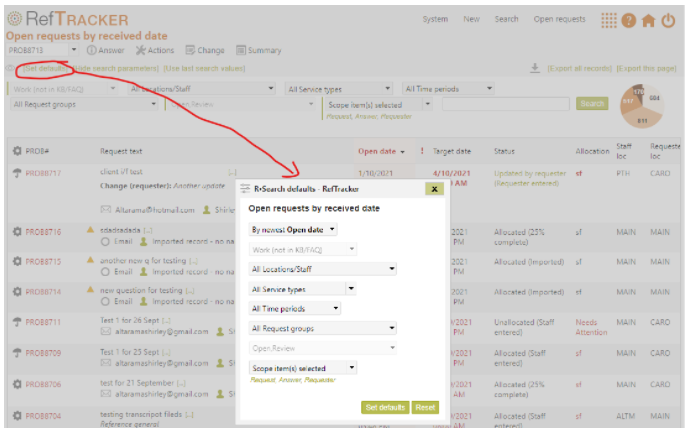Viewport: 693px width, 437px height.
Task: Click the Change toolbar item
Action: click(205, 50)
